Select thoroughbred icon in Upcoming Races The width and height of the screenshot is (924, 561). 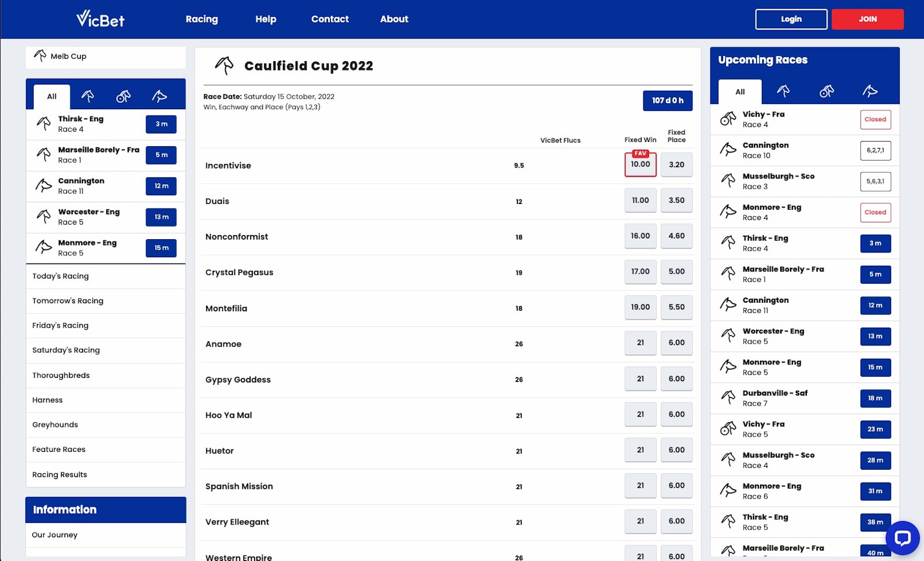point(783,91)
